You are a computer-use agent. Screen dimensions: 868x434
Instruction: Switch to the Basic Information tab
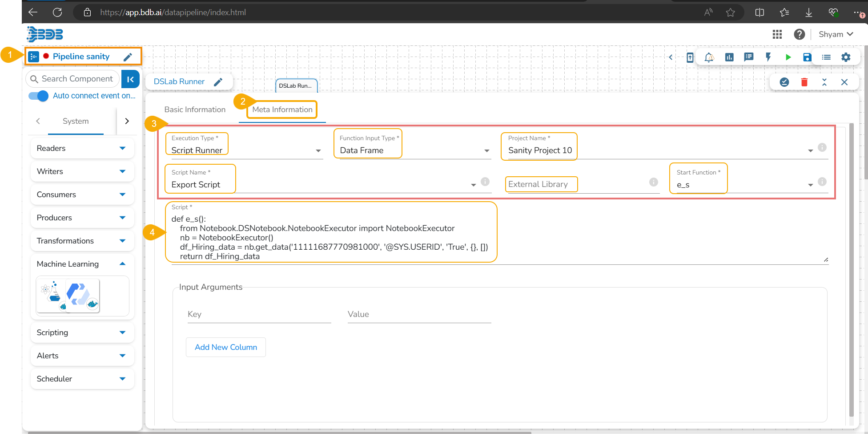[195, 110]
